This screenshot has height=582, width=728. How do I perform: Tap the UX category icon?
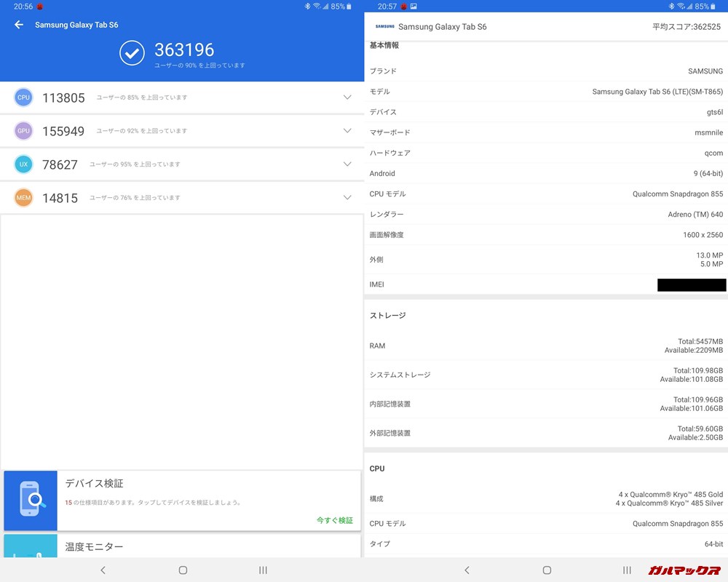coord(23,164)
